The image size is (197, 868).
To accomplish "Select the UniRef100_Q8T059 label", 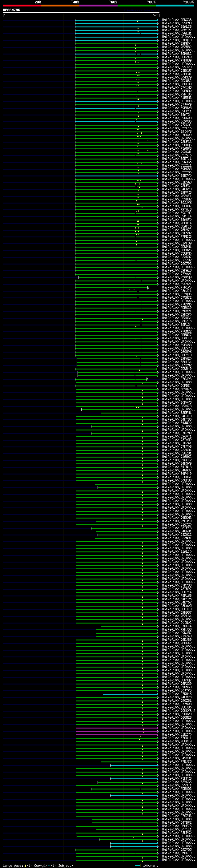I will click(x=177, y=440).
